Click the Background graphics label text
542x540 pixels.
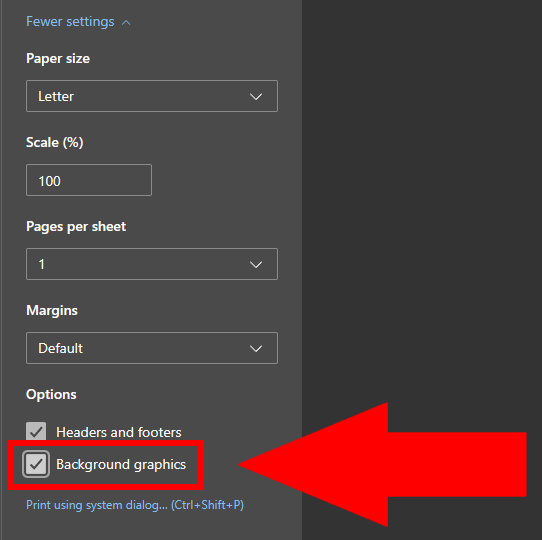[121, 465]
